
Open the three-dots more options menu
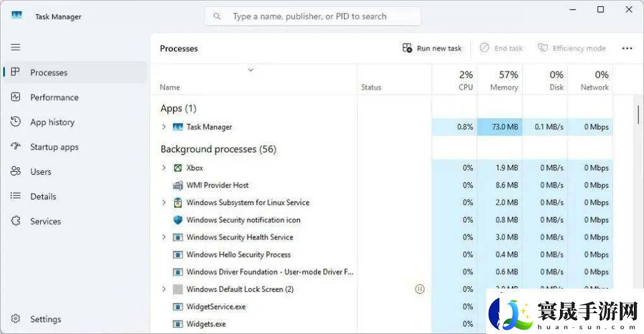click(x=627, y=48)
